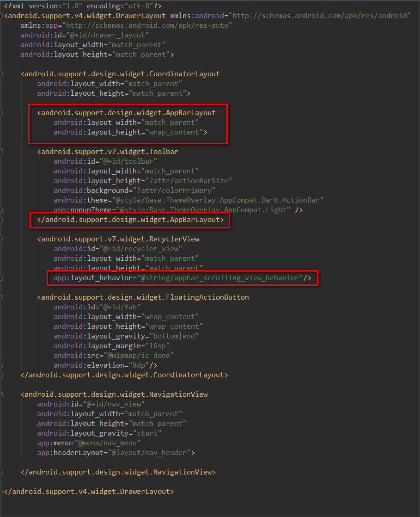420x517 pixels.
Task: Click the android:background colorPrimary line
Action: 134,191
